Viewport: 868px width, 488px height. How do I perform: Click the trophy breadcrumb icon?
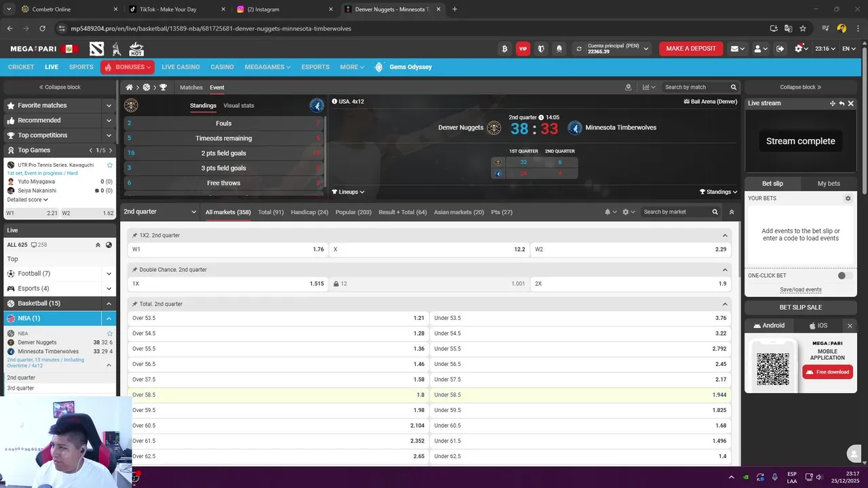point(163,87)
